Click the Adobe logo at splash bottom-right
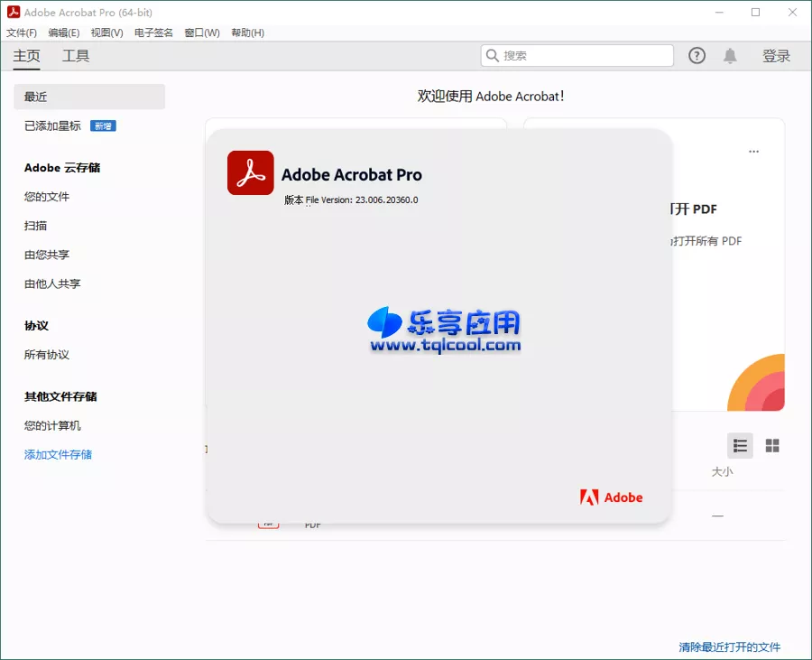The height and width of the screenshot is (660, 812). click(x=612, y=497)
